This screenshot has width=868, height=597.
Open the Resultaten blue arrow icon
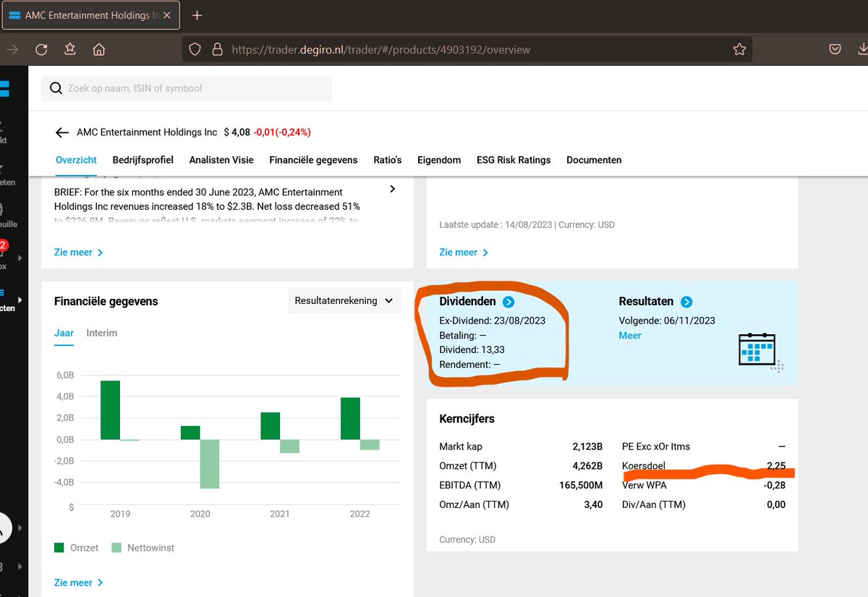686,302
